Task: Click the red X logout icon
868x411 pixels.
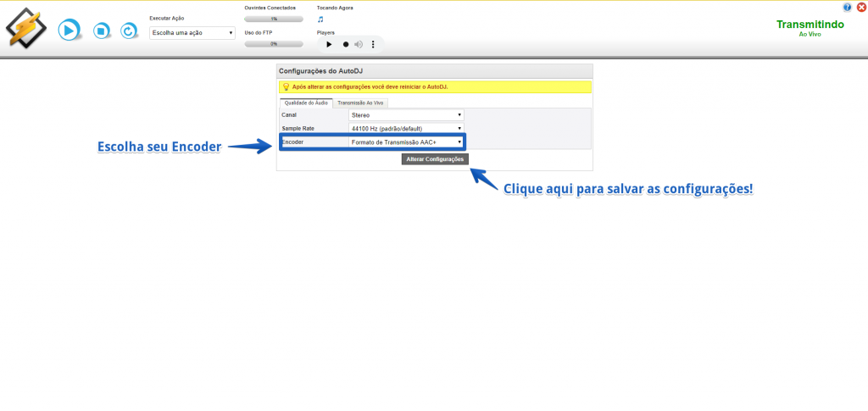Action: (x=860, y=7)
